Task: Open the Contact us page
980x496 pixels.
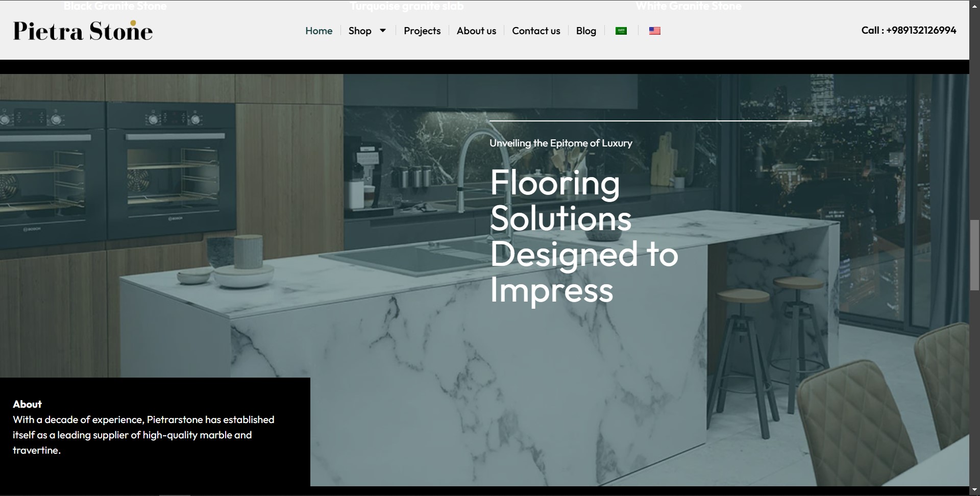Action: click(x=535, y=31)
